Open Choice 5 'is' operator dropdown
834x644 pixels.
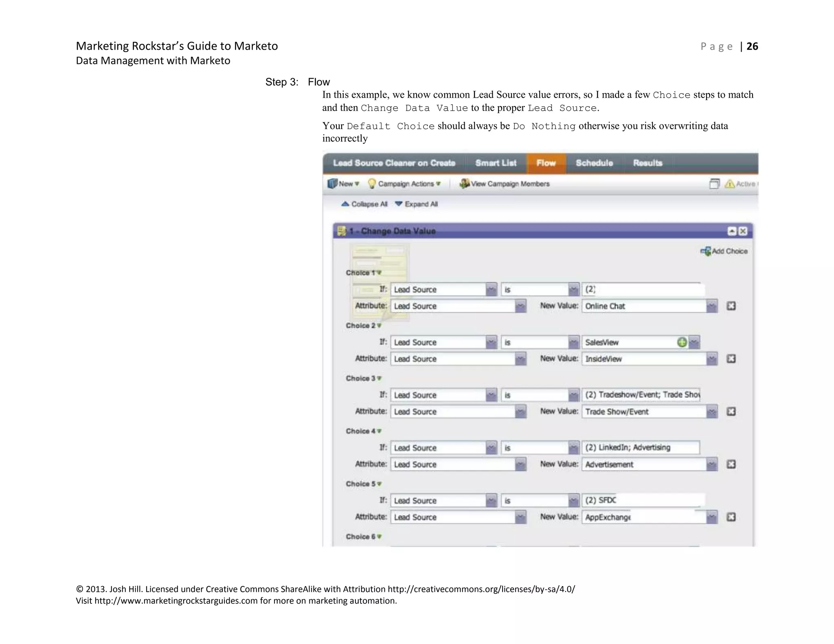tap(573, 501)
